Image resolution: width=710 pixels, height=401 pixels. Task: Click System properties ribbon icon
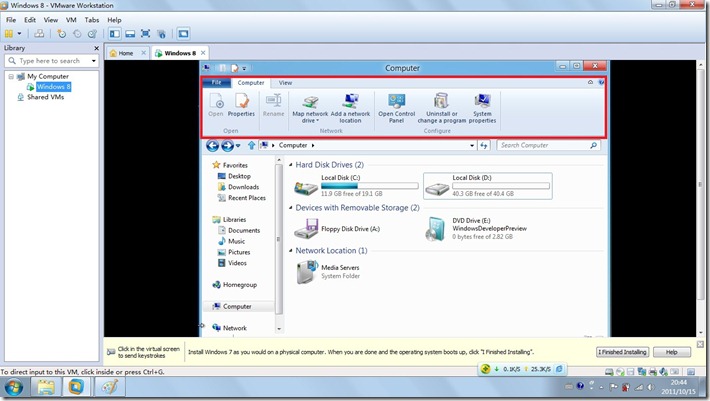pyautogui.click(x=482, y=109)
